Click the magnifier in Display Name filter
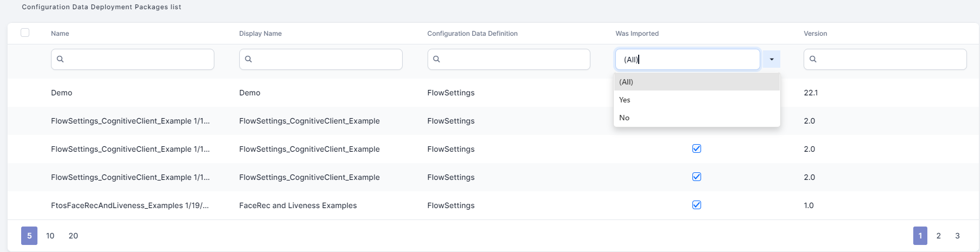 pyautogui.click(x=249, y=59)
